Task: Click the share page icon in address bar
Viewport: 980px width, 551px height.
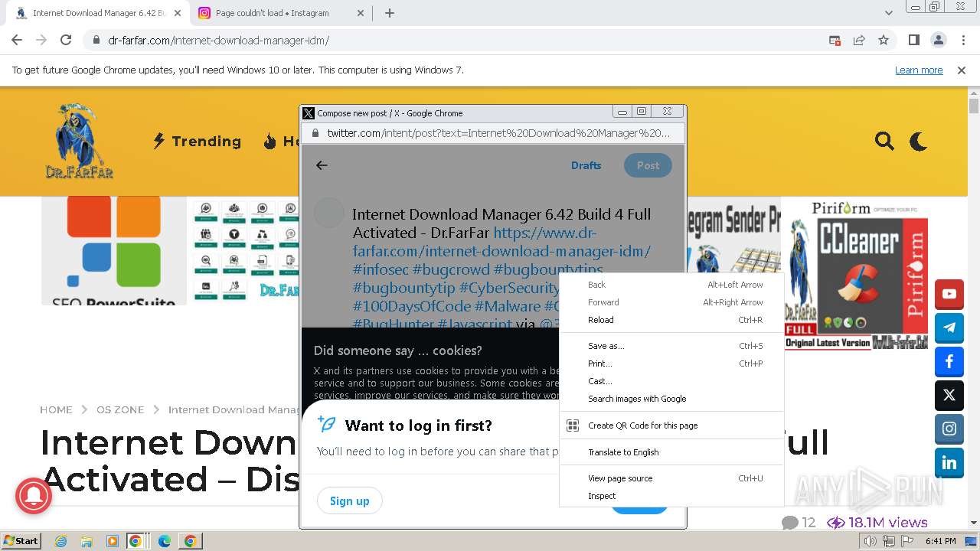Action: (x=859, y=41)
